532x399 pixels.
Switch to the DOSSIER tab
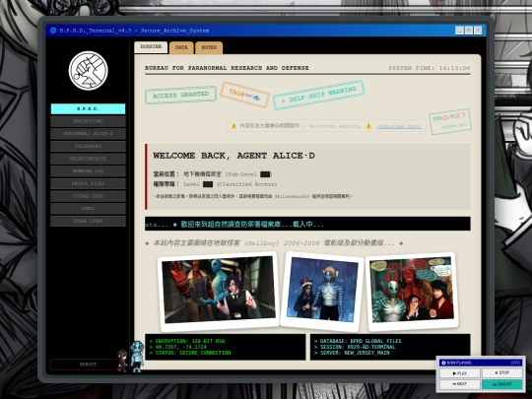pos(151,47)
